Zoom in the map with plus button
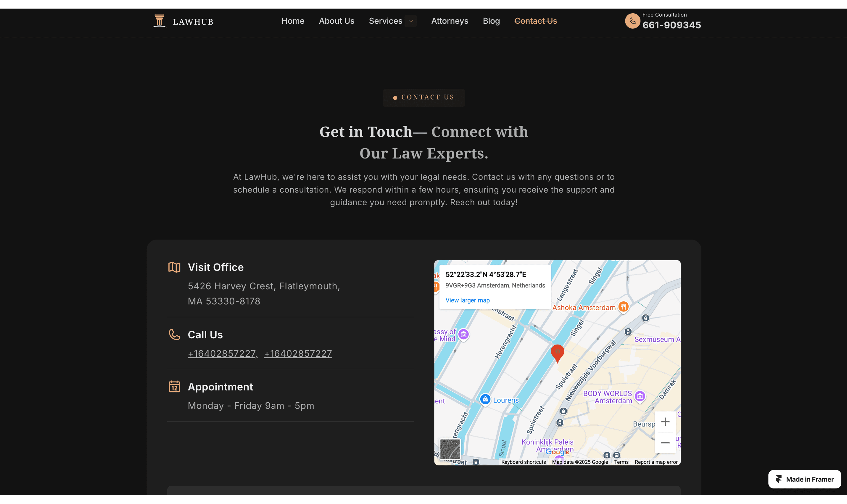This screenshot has width=847, height=504. 665,422
